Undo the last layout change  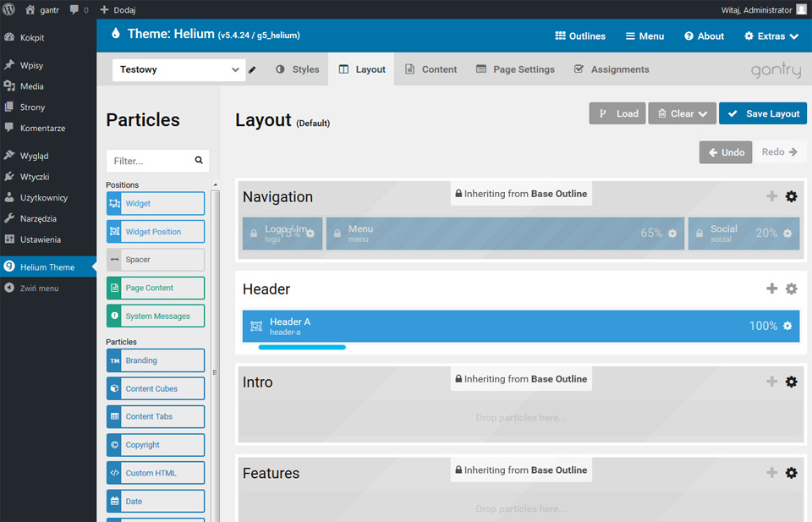click(726, 152)
